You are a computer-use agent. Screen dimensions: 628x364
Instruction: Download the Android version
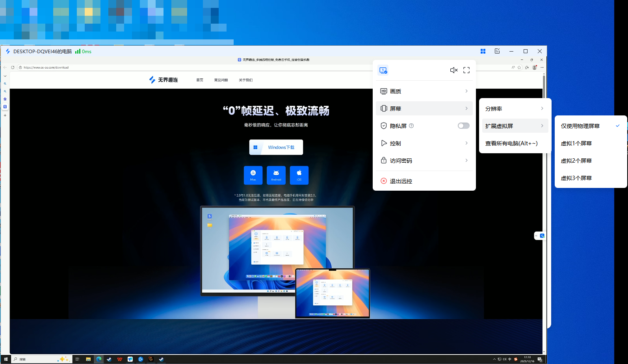click(276, 175)
